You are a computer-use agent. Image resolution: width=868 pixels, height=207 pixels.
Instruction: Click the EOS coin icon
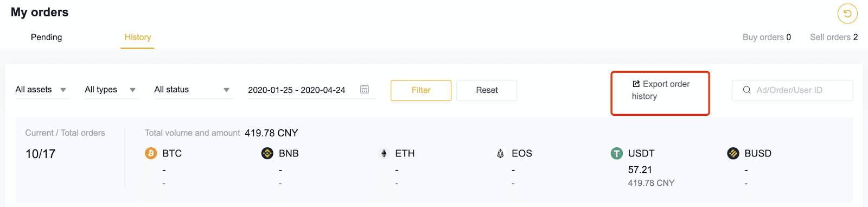coord(500,153)
